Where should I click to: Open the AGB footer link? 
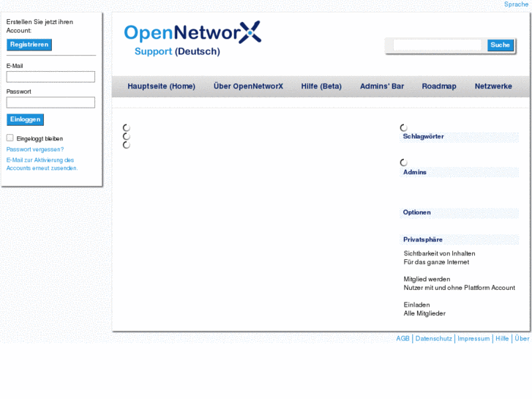point(402,338)
